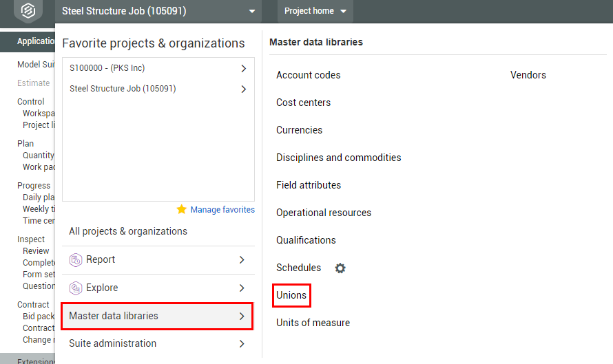The width and height of the screenshot is (613, 364).
Task: Expand Steel Structure Job (105091) favorite chevron
Action: tap(243, 89)
